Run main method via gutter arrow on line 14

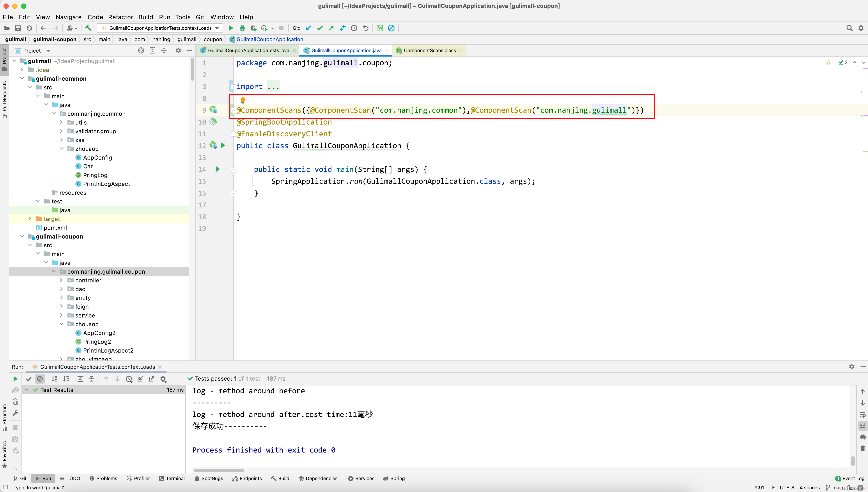[x=217, y=169]
